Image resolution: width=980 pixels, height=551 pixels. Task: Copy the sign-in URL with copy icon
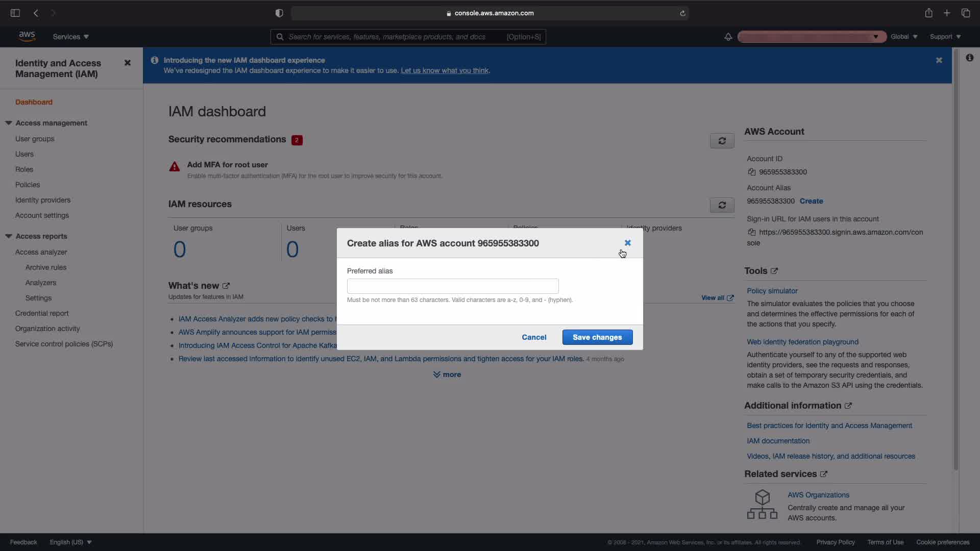[x=751, y=232]
